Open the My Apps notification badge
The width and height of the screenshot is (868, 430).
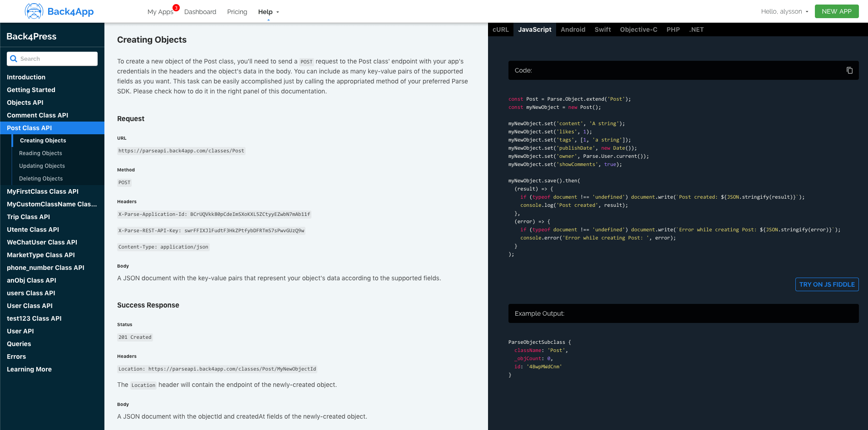pyautogui.click(x=176, y=8)
